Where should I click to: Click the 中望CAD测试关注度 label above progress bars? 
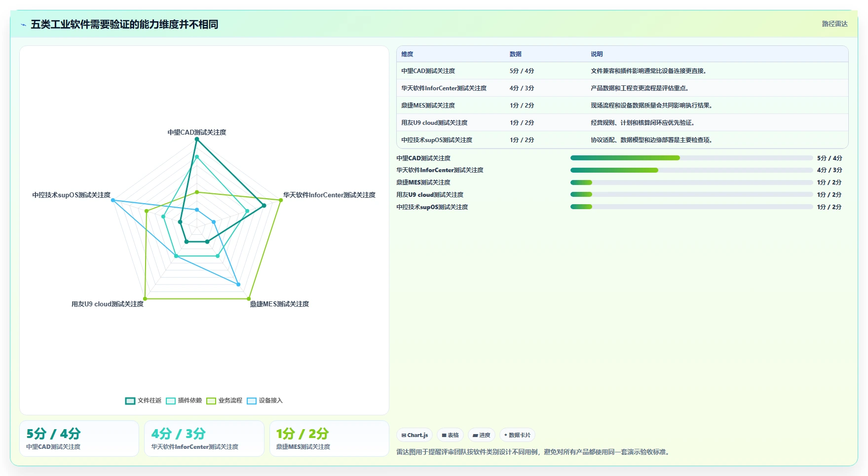click(x=423, y=158)
